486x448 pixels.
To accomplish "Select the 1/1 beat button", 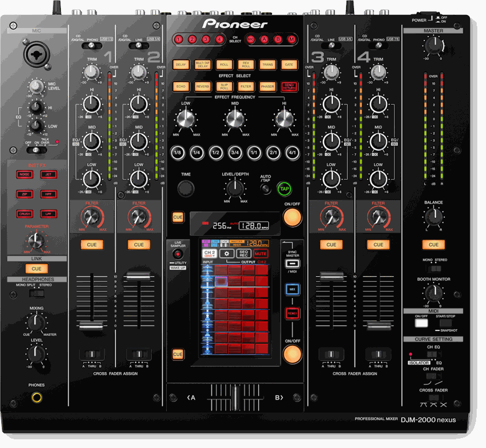I will coord(254,152).
